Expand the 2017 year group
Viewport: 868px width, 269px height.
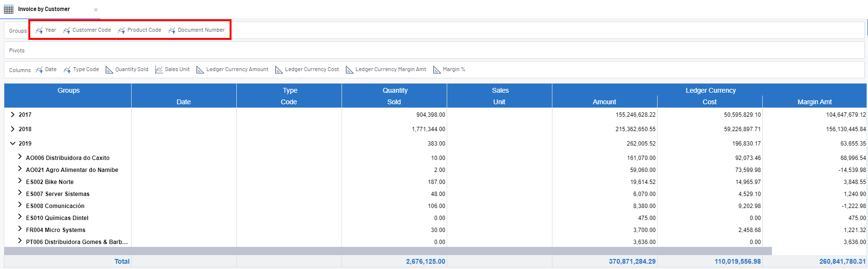[x=12, y=115]
